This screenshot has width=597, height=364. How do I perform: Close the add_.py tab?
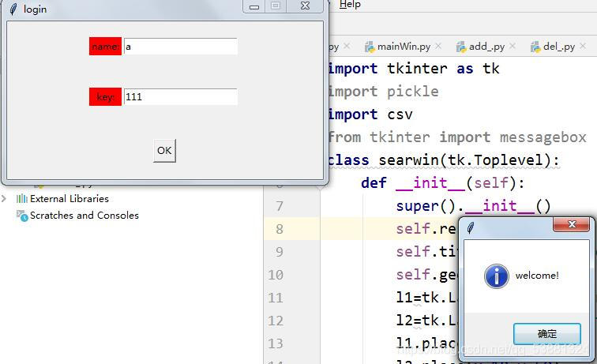coord(512,46)
